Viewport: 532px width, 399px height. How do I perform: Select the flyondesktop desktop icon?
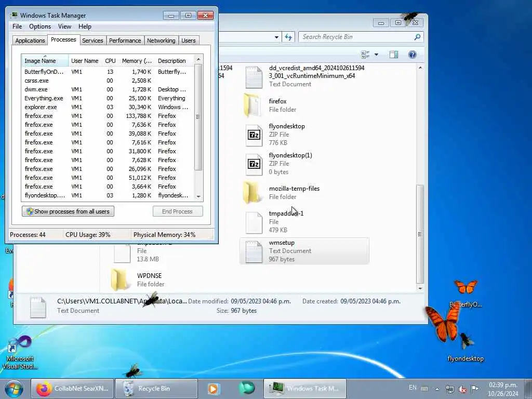465,347
